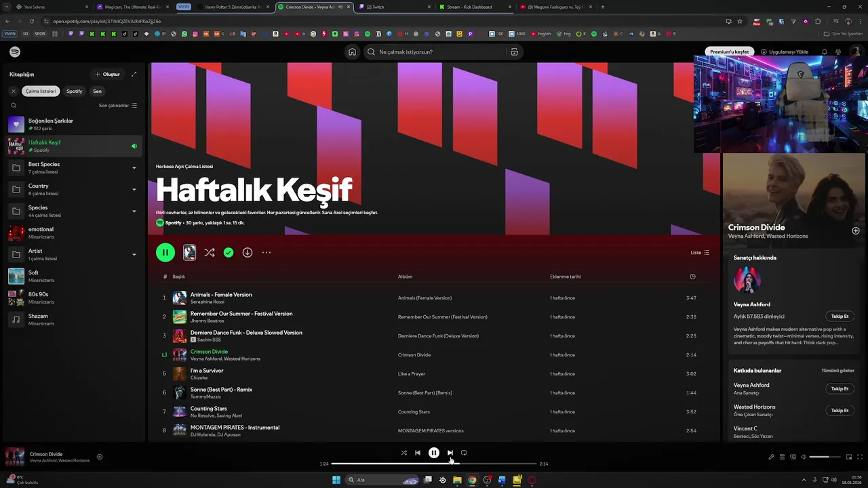Expand the Artist folder
This screenshot has width=868, height=488.
(134, 255)
